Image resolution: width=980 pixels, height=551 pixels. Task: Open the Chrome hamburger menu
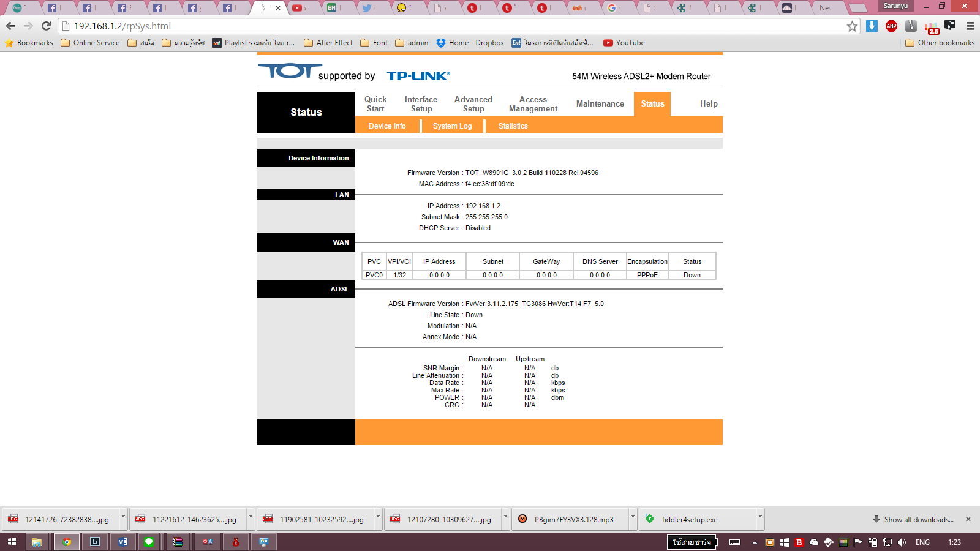click(970, 26)
